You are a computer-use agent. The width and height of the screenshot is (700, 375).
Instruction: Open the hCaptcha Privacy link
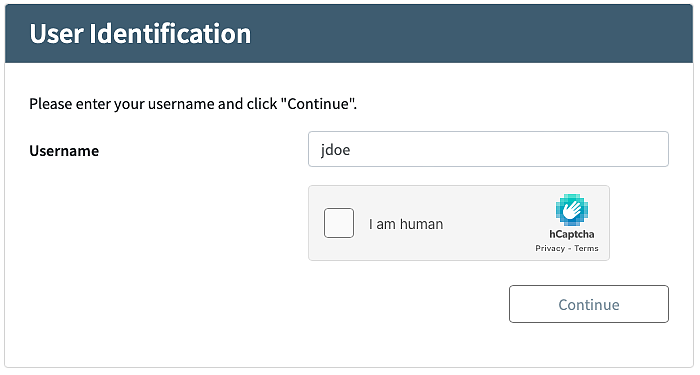550,248
